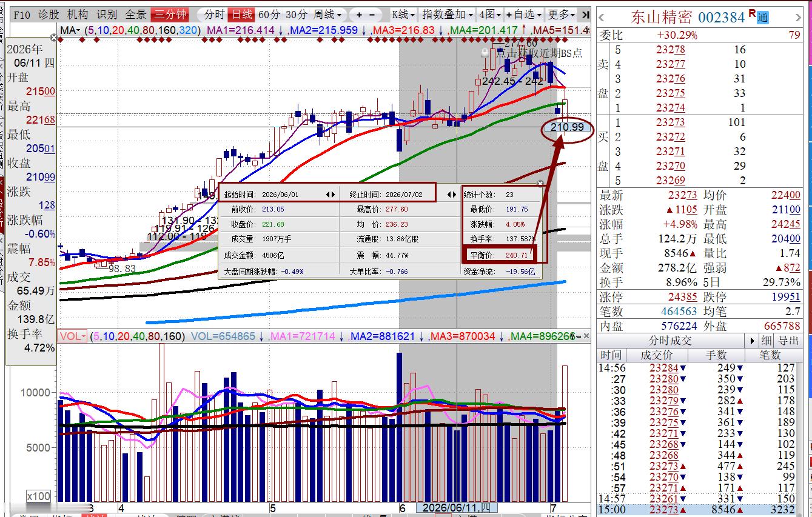Open the 4图 layout dropdown

pos(490,15)
